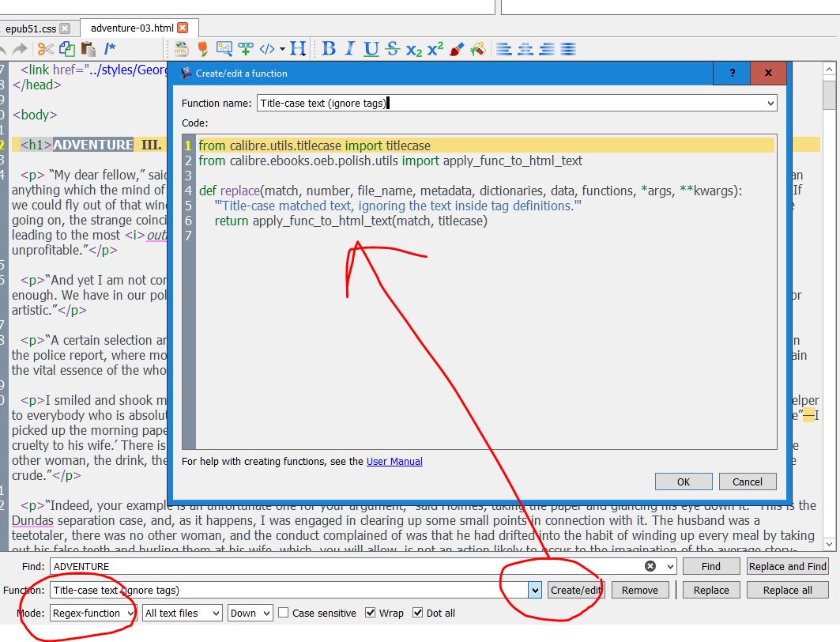This screenshot has height=642, width=840.
Task: Click the Find button
Action: coord(711,566)
